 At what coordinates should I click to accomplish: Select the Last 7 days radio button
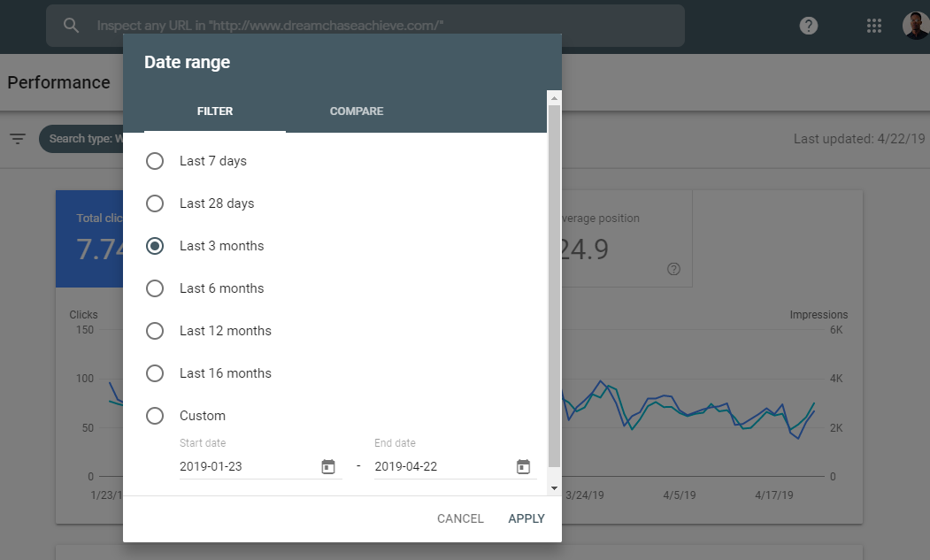(155, 161)
